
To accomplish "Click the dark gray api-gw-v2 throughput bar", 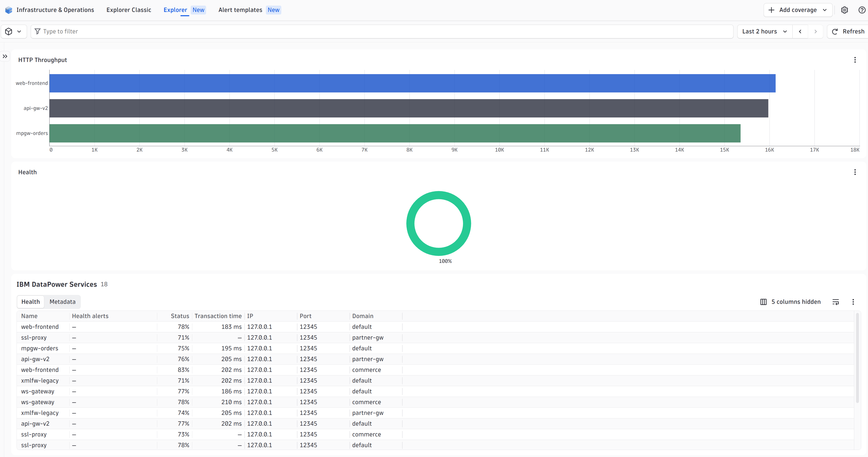I will tap(409, 108).
